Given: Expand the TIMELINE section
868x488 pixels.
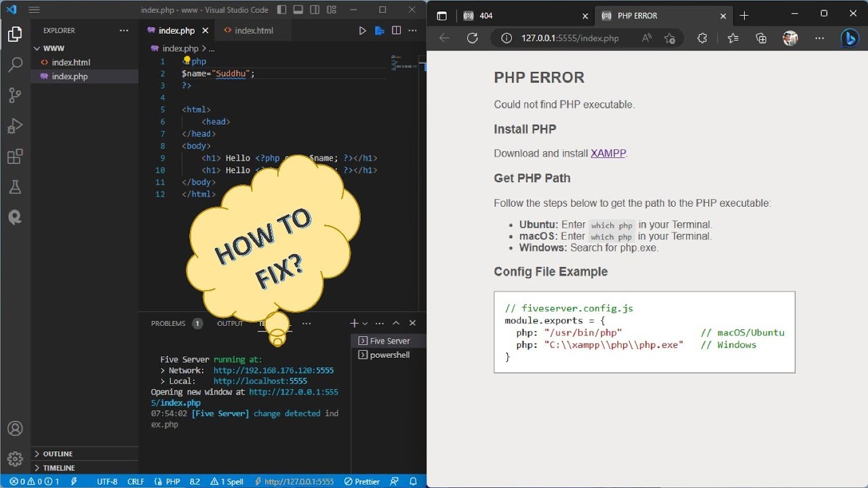Looking at the screenshot, I should [84, 468].
